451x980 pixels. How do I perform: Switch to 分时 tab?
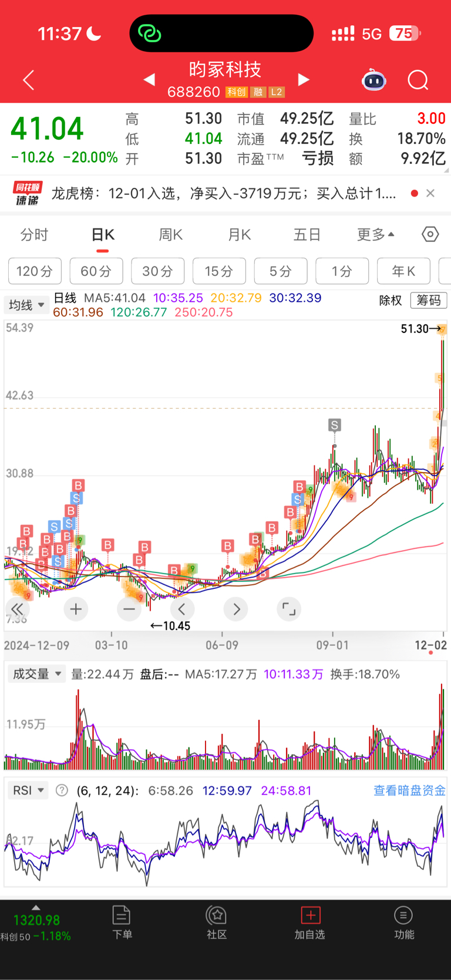pyautogui.click(x=34, y=235)
